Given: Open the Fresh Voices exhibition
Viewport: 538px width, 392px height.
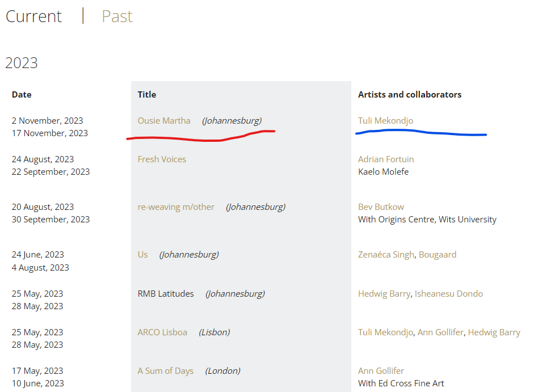Looking at the screenshot, I should (x=162, y=159).
